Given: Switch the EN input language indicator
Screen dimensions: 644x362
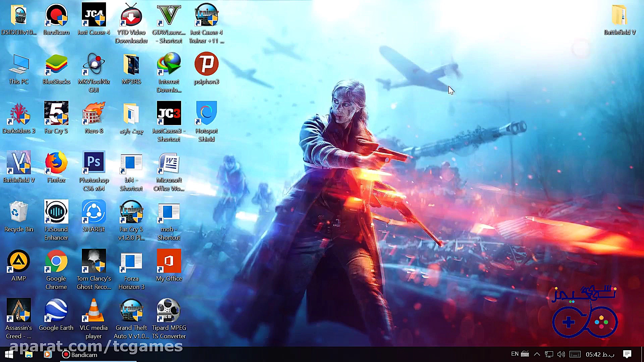Looking at the screenshot, I should click(515, 354).
